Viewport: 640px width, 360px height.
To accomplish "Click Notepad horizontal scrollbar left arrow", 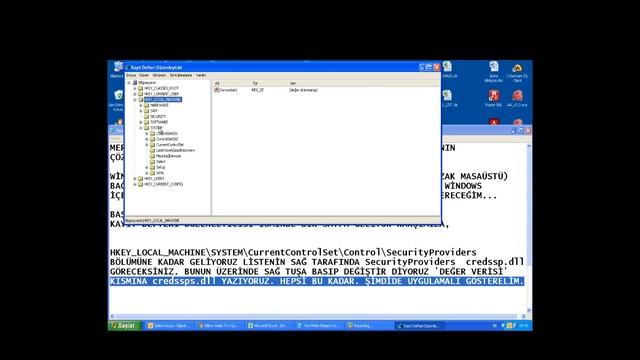I will (112, 316).
